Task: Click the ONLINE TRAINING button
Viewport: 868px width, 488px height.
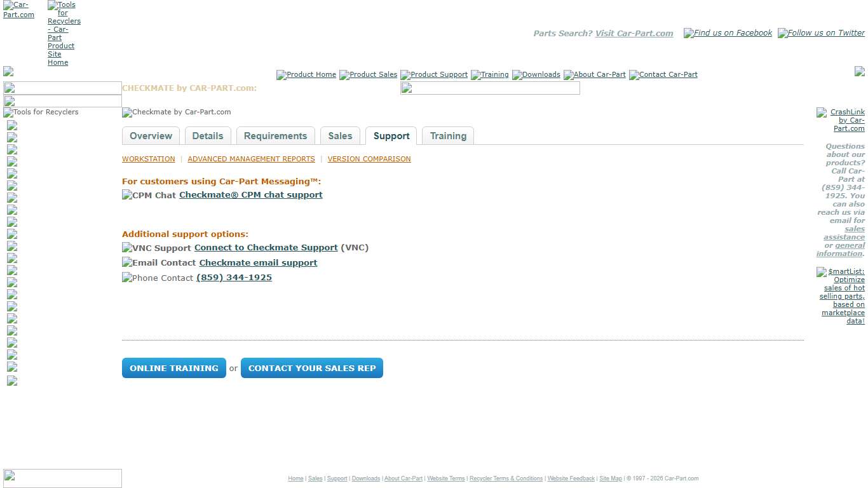Action: tap(173, 368)
